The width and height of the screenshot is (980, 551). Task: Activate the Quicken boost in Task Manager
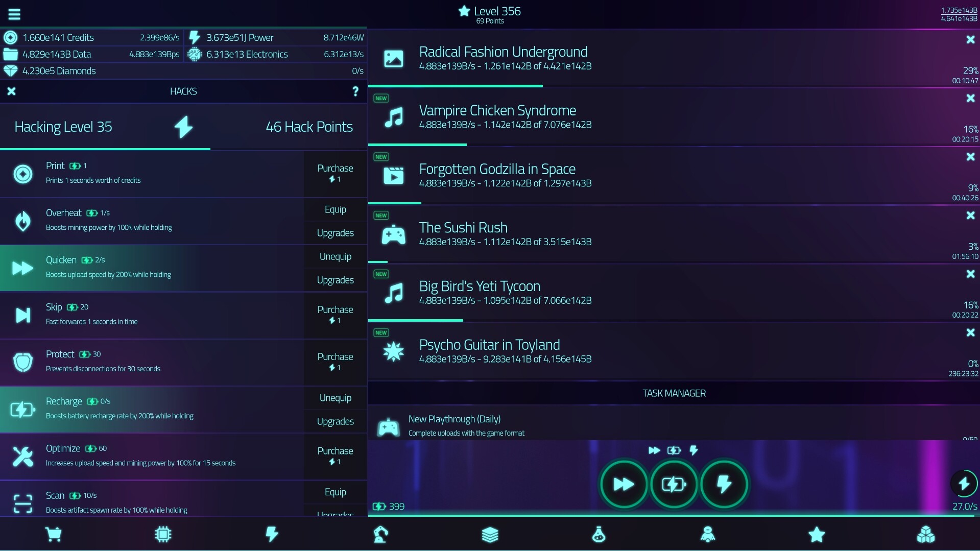(623, 484)
